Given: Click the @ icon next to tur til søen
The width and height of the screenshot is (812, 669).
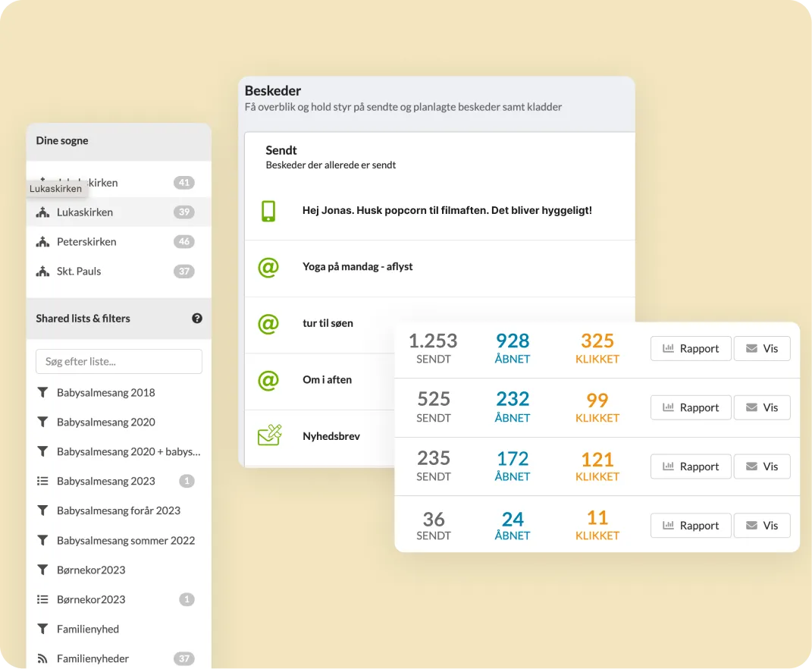Looking at the screenshot, I should point(268,324).
